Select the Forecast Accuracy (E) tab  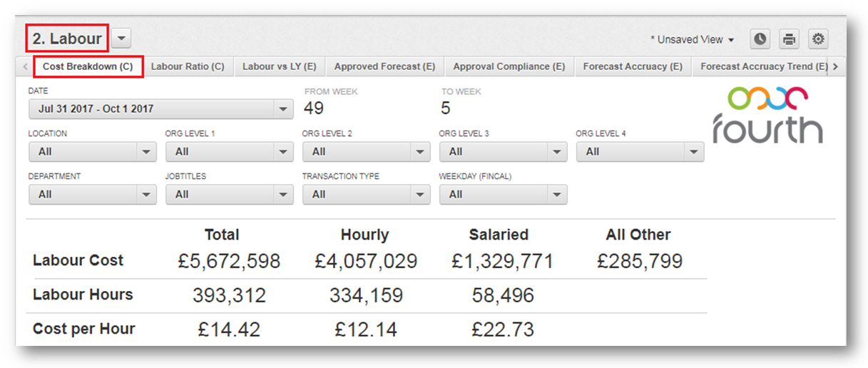[633, 66]
